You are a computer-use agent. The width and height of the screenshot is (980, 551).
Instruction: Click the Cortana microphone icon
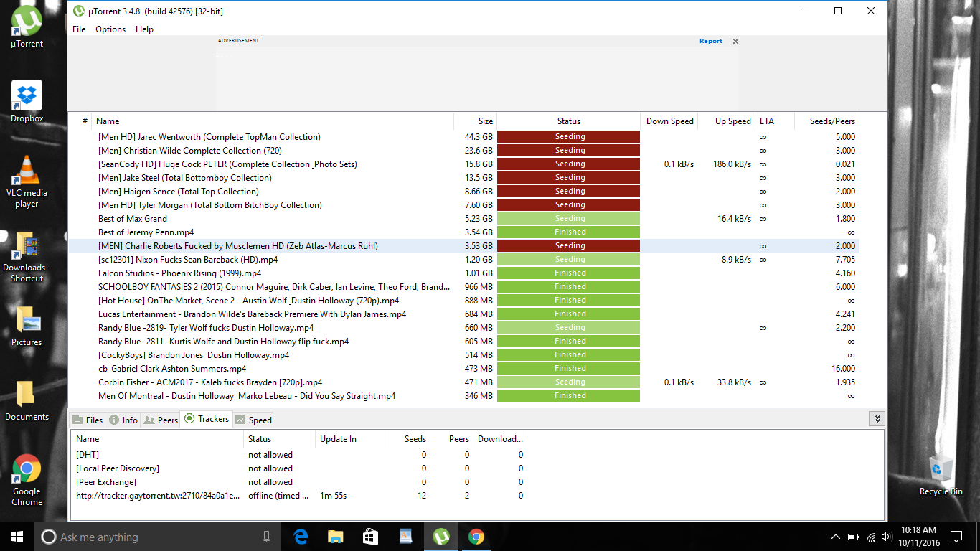click(267, 537)
